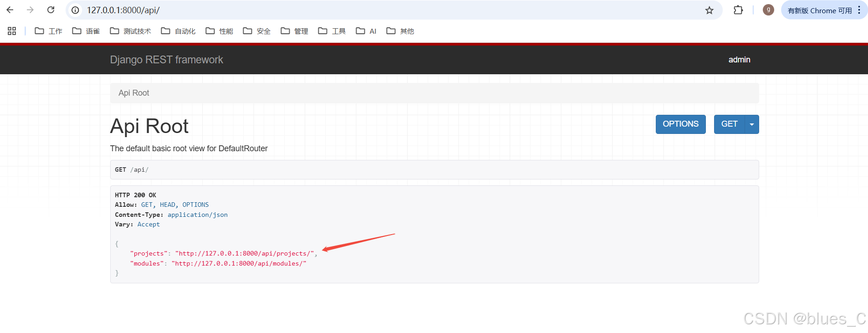Viewport: 868px width, 333px height.
Task: Open the admin user menu
Action: [x=739, y=60]
